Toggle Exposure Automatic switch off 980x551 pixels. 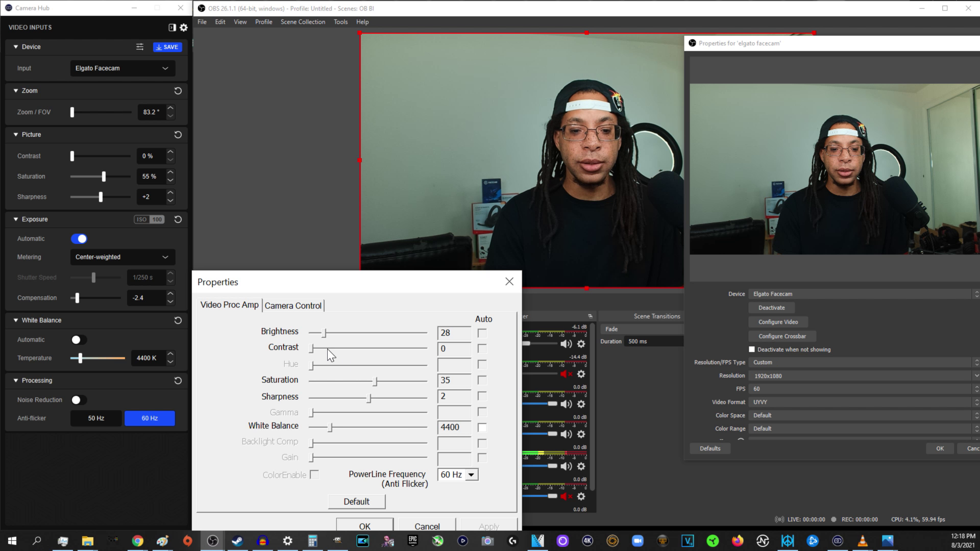click(x=79, y=239)
